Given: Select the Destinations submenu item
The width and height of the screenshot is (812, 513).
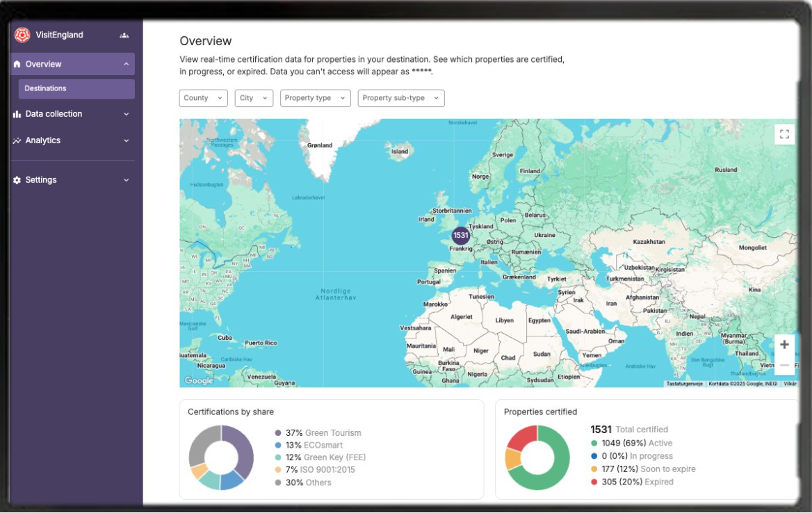Looking at the screenshot, I should [x=76, y=88].
